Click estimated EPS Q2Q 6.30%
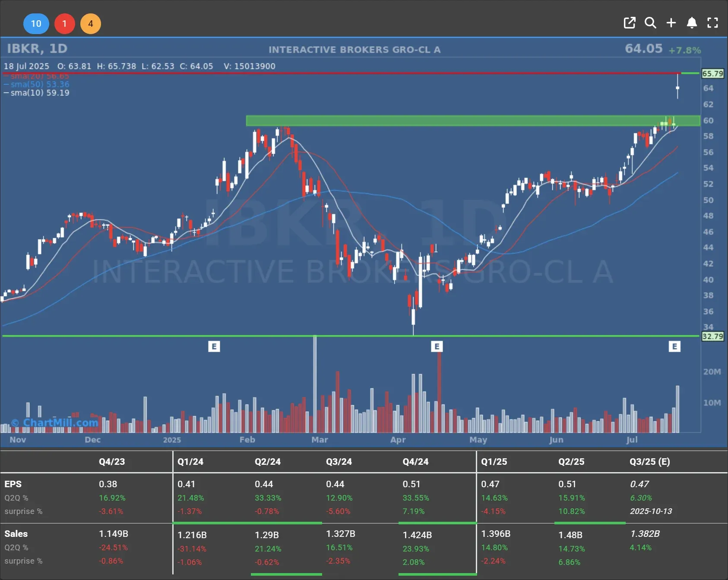This screenshot has width=728, height=580. (x=641, y=498)
